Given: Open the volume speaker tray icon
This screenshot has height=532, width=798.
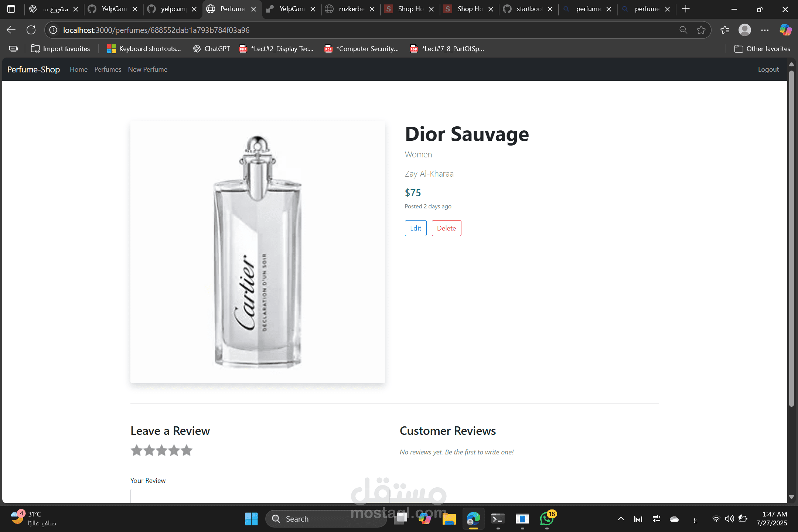Looking at the screenshot, I should (729, 519).
